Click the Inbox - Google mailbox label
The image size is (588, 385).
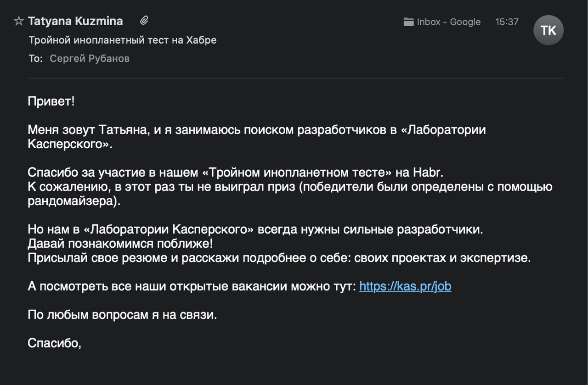point(449,22)
